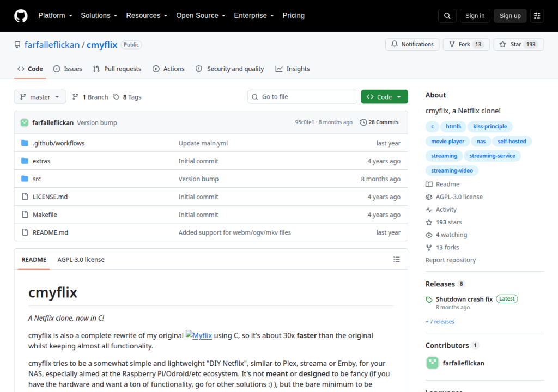Click the html5 topic tag
The height and width of the screenshot is (392, 558).
coord(453,127)
